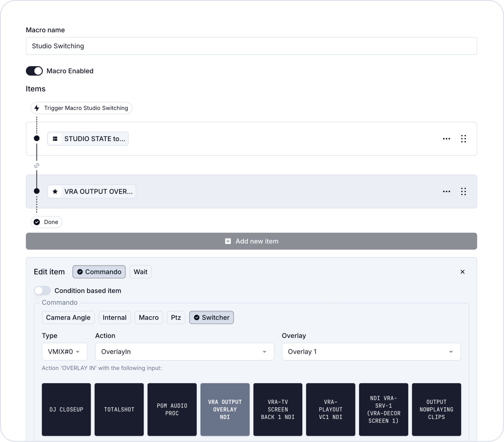504x442 pixels.
Task: Open the Overlay 1 dropdown
Action: (371, 351)
